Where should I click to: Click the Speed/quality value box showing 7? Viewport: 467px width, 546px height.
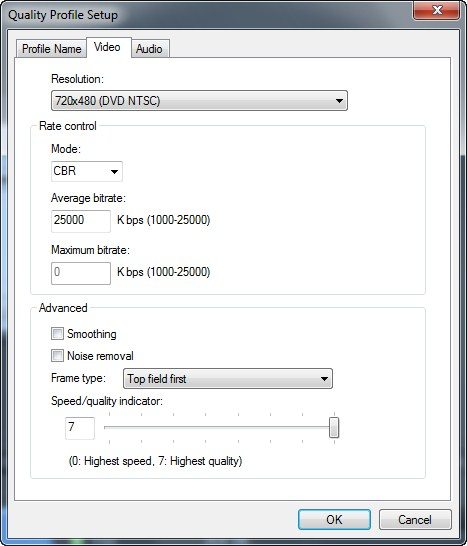(80, 428)
